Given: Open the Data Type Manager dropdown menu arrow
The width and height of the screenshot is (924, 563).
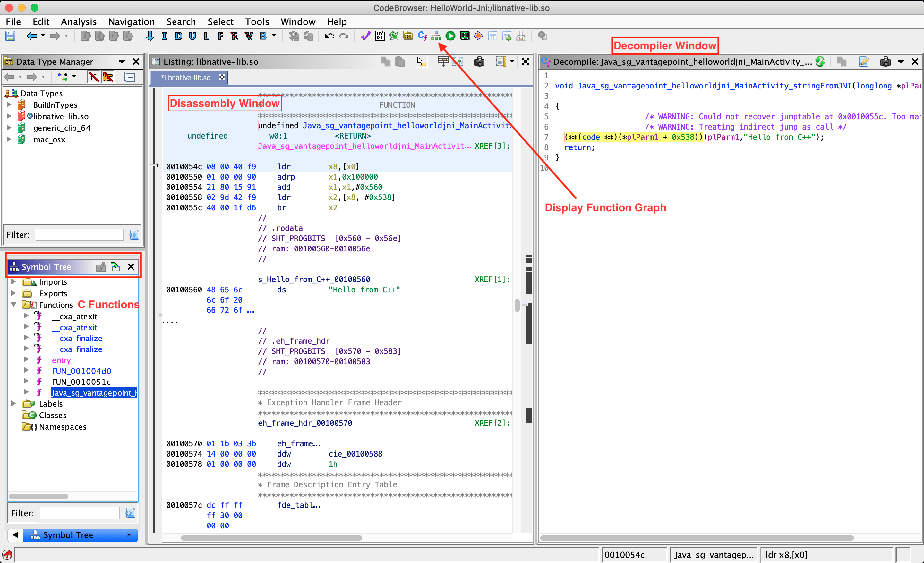Looking at the screenshot, I should [122, 62].
